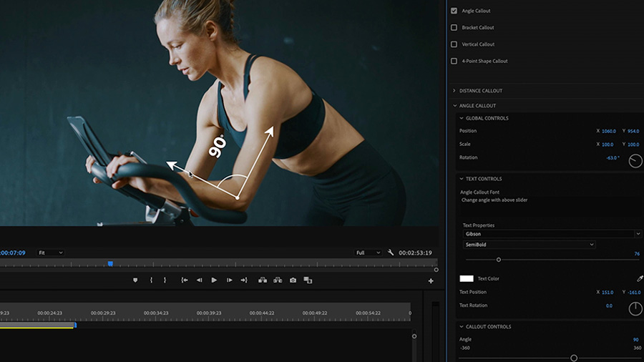The image size is (644, 362).
Task: Click the 'Change angle with above slider' text
Action: tap(494, 200)
